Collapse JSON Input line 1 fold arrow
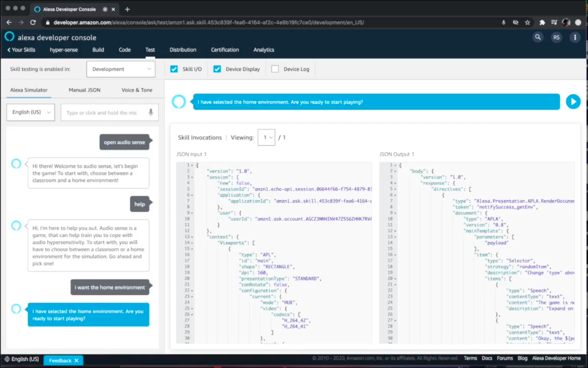 tap(192, 165)
